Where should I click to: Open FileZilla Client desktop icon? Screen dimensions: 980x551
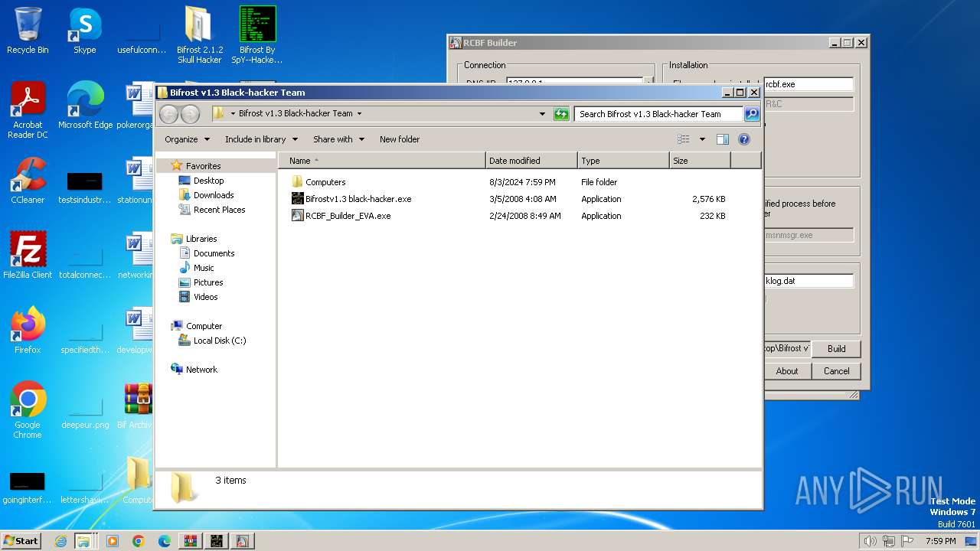pyautogui.click(x=28, y=256)
